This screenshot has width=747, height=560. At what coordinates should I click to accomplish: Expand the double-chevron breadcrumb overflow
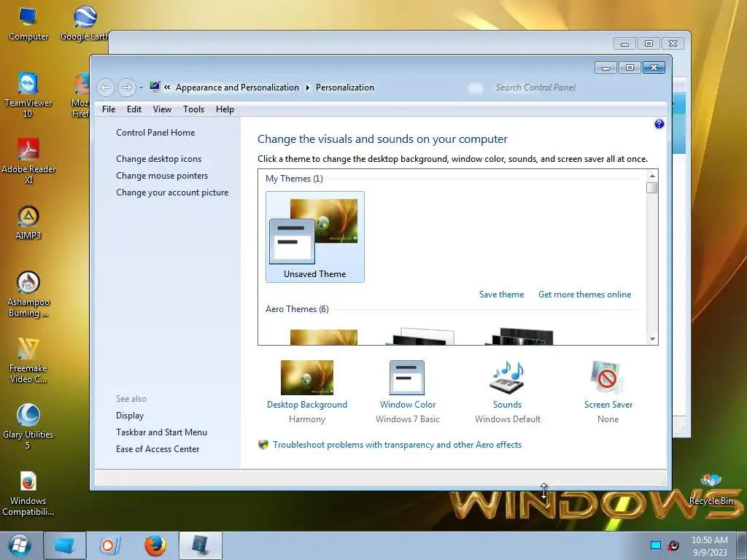point(167,87)
